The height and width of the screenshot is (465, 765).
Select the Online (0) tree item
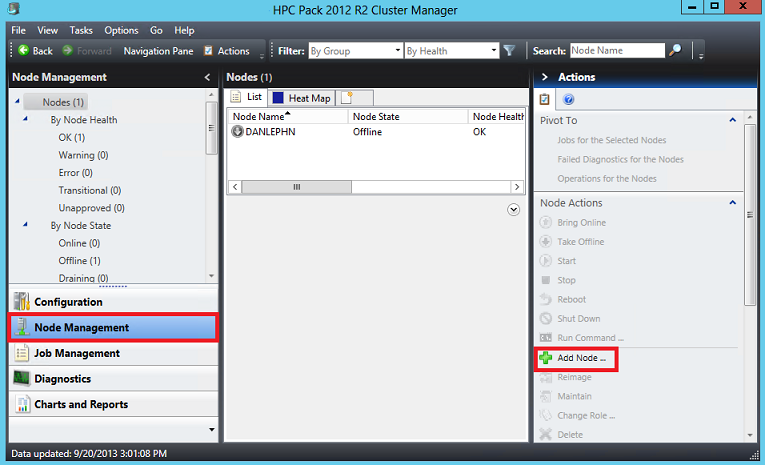pos(79,243)
